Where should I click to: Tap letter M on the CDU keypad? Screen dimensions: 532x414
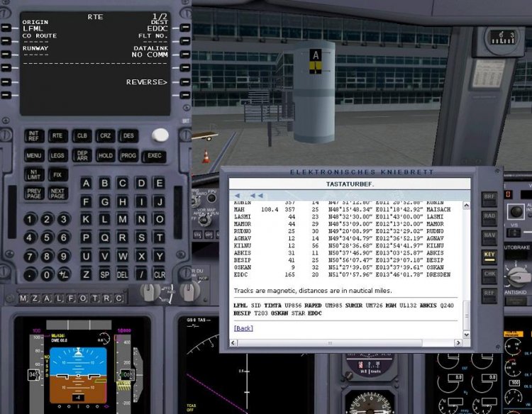pos(123,219)
